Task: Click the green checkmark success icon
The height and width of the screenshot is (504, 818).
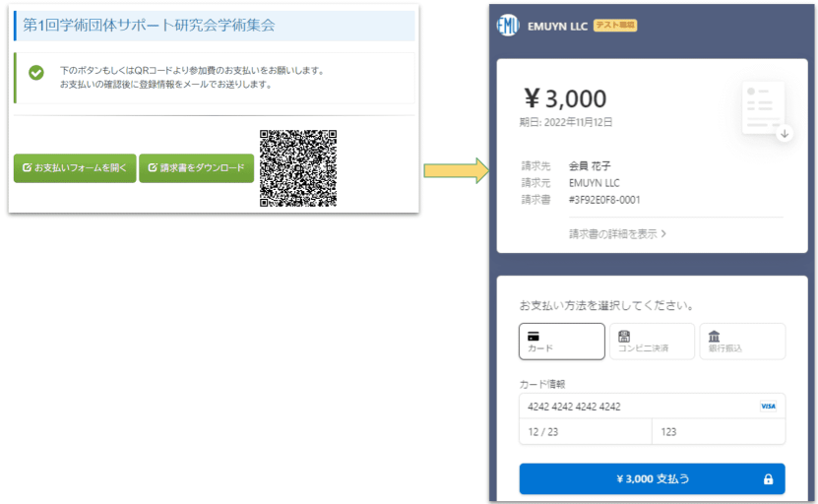Action: (x=36, y=73)
